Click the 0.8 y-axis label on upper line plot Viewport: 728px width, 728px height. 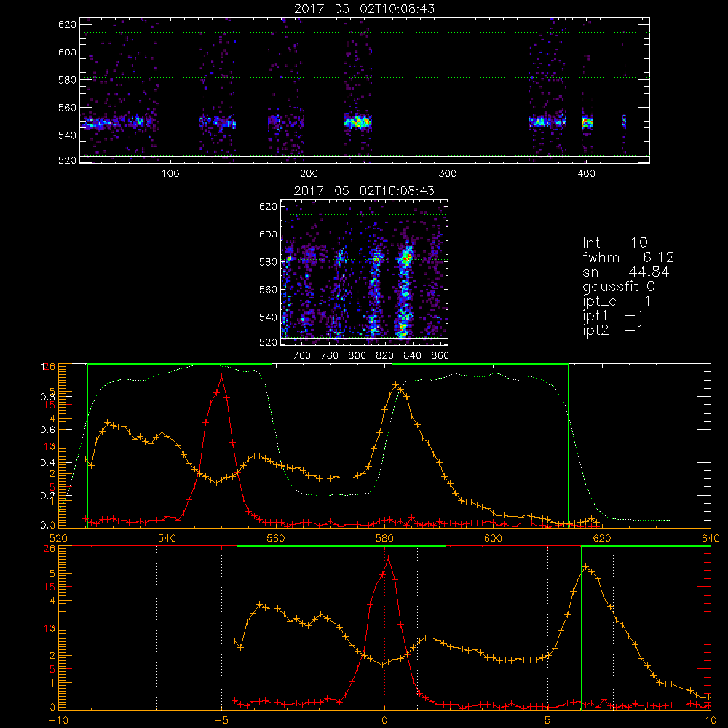[47, 397]
